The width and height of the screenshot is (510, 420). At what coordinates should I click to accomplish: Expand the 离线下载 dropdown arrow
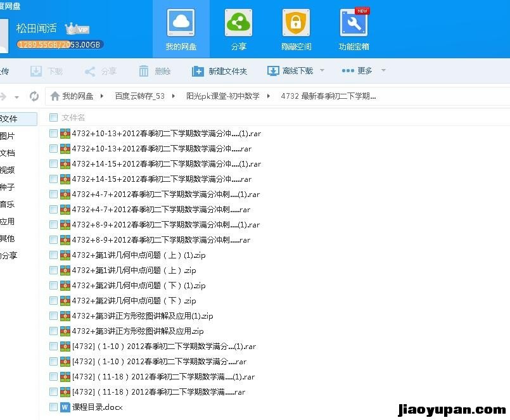pyautogui.click(x=322, y=70)
